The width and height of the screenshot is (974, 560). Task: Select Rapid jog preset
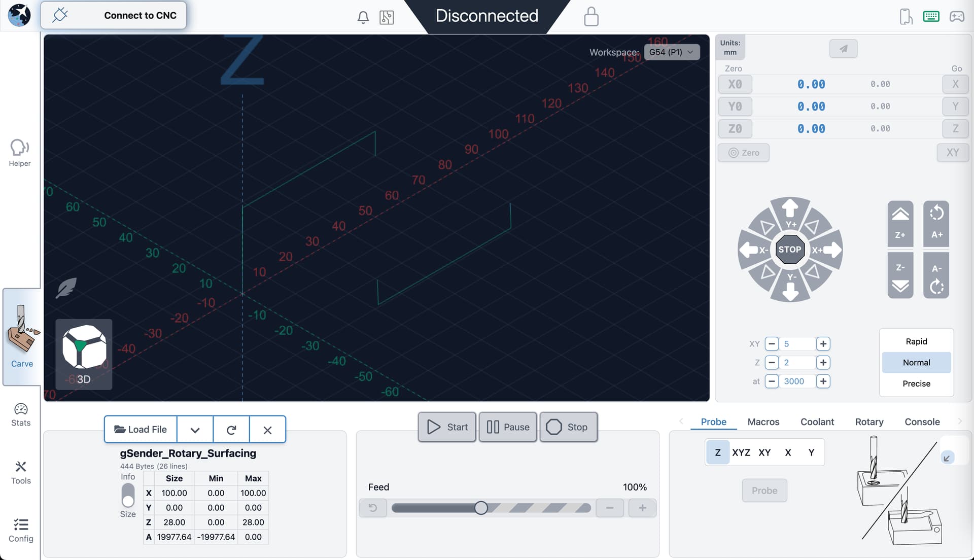click(x=916, y=341)
